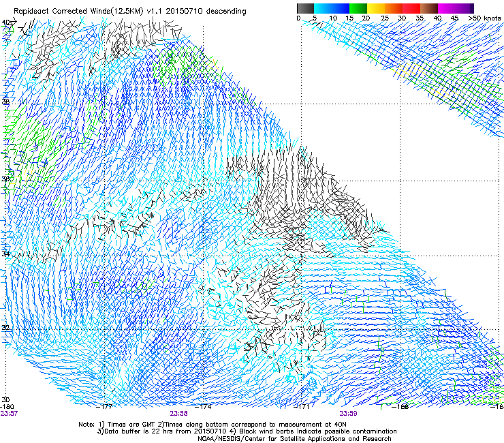This screenshot has height=443, width=504.
Task: Click the -174 longitude axis label
Action: point(204,407)
